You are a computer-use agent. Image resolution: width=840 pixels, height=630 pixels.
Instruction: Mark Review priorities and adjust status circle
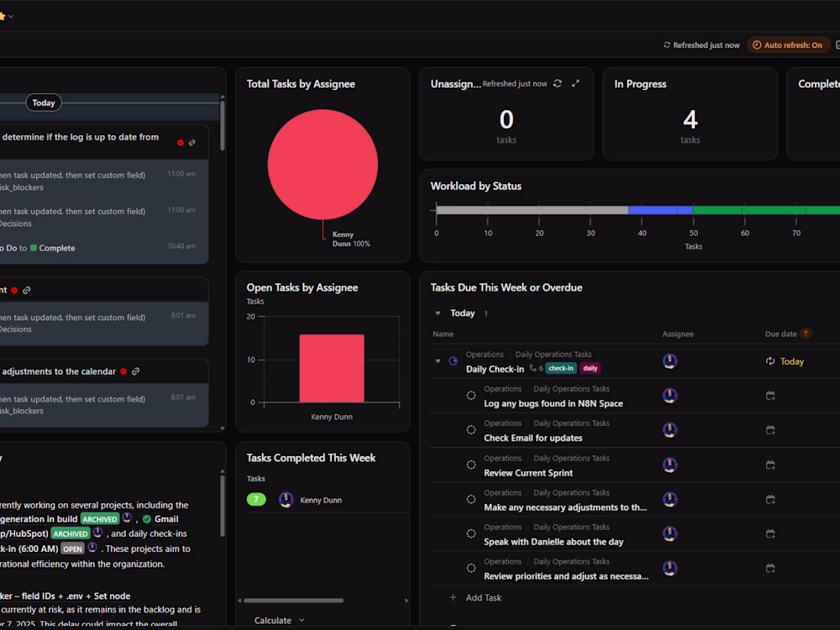(471, 568)
